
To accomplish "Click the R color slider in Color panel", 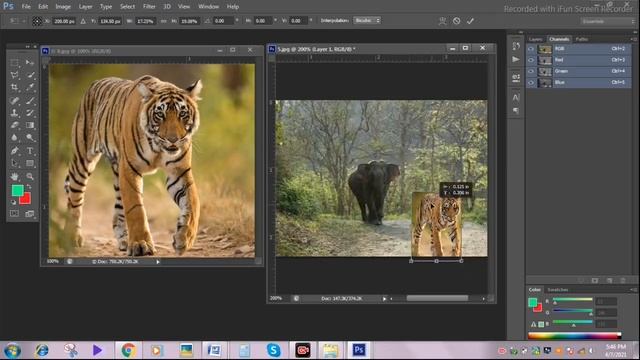I will coord(573,300).
